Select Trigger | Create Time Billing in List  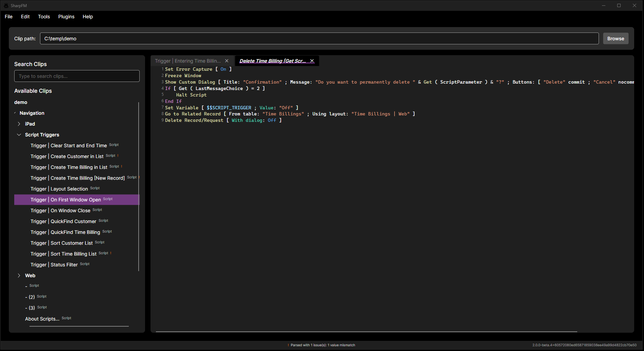point(77,167)
